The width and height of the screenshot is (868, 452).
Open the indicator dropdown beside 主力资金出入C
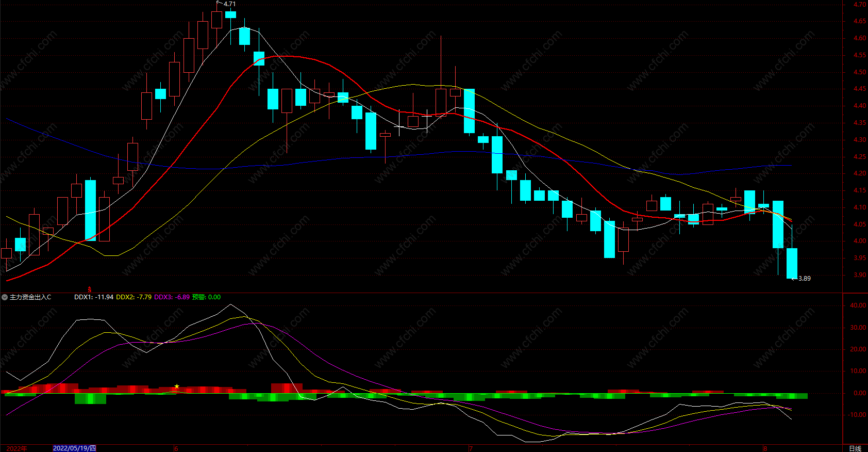pos(5,297)
